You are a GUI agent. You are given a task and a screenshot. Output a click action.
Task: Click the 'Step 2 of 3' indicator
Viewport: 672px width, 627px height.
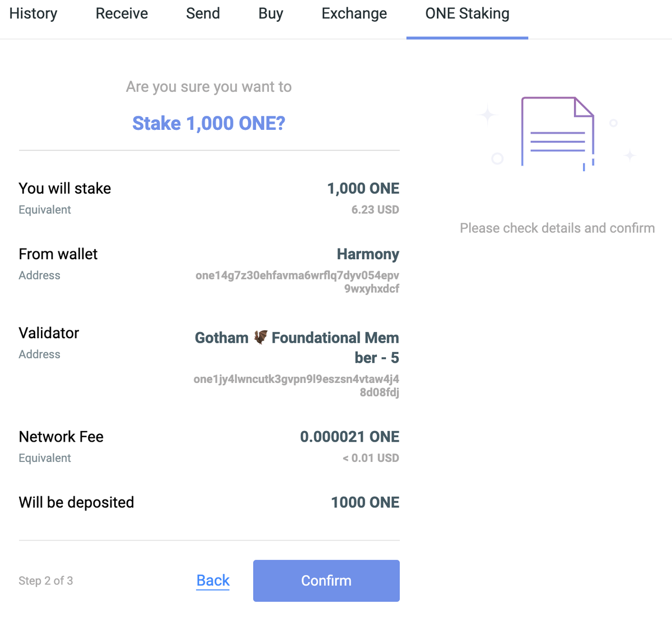46,581
